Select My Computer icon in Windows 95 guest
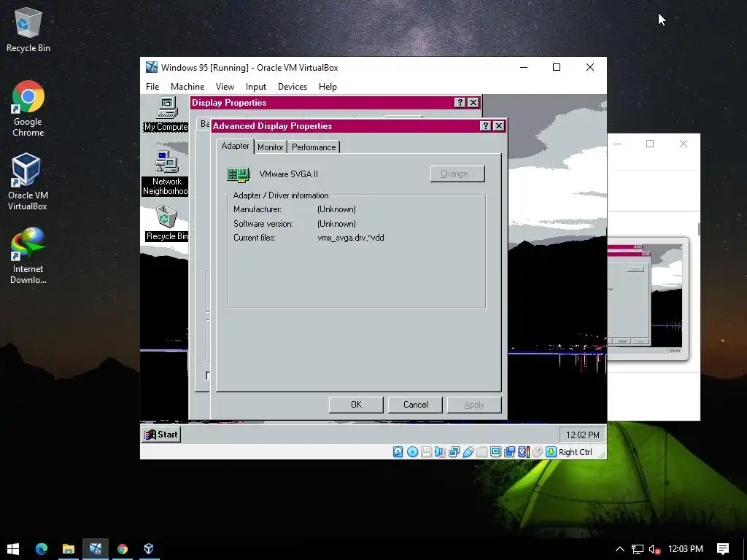Viewport: 747px width, 560px height. coord(166,114)
